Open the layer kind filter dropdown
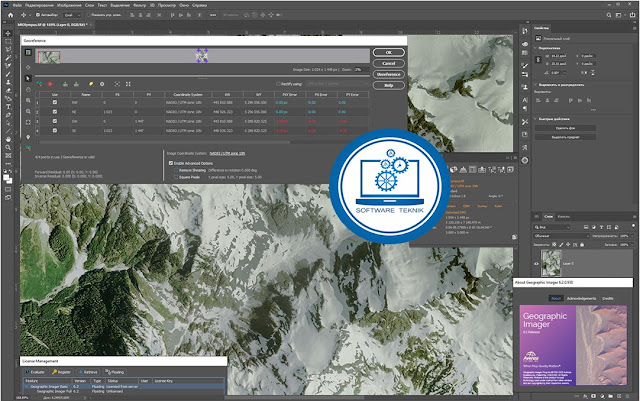 pos(552,227)
